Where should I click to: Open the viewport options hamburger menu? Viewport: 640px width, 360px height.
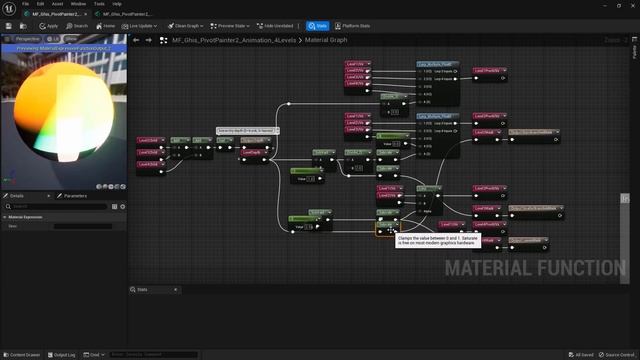click(7, 39)
